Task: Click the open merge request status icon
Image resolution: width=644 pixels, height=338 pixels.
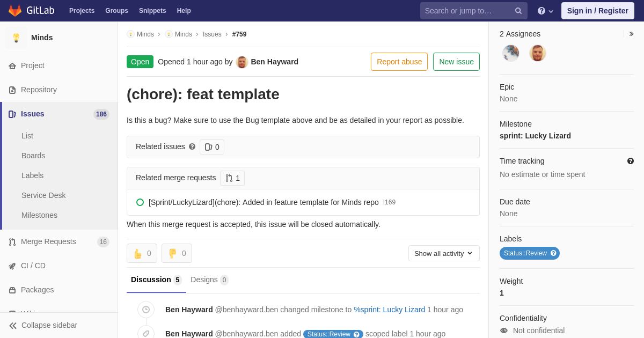Action: click(x=140, y=202)
